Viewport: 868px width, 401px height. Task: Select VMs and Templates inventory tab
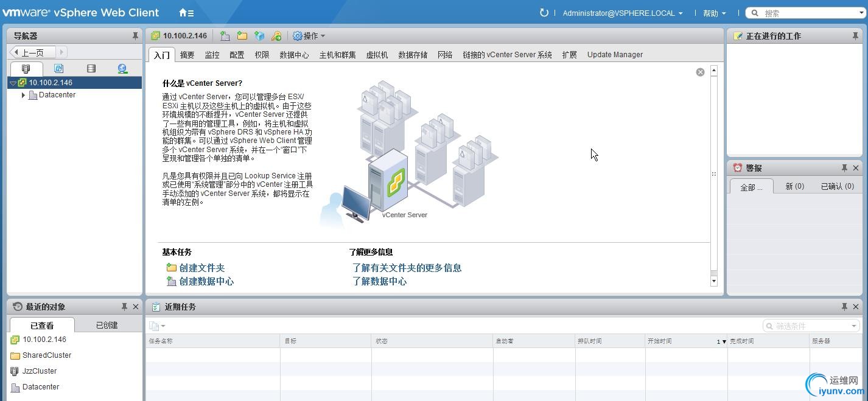[58, 69]
